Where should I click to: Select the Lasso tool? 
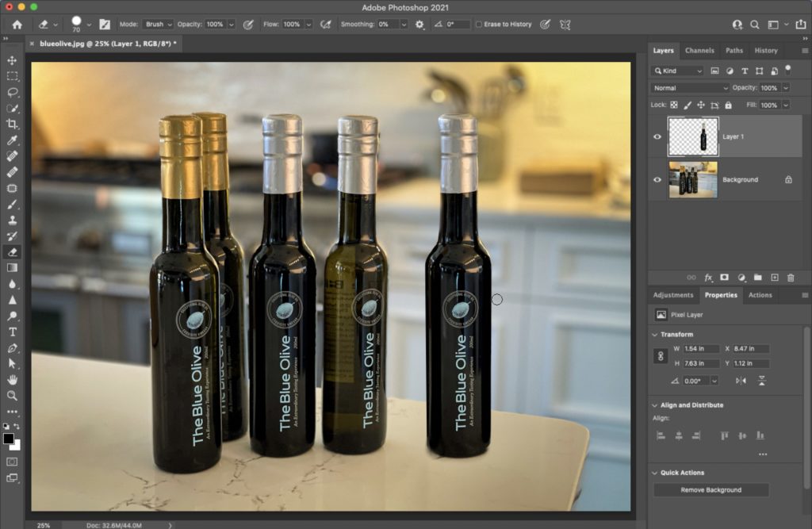(12, 92)
